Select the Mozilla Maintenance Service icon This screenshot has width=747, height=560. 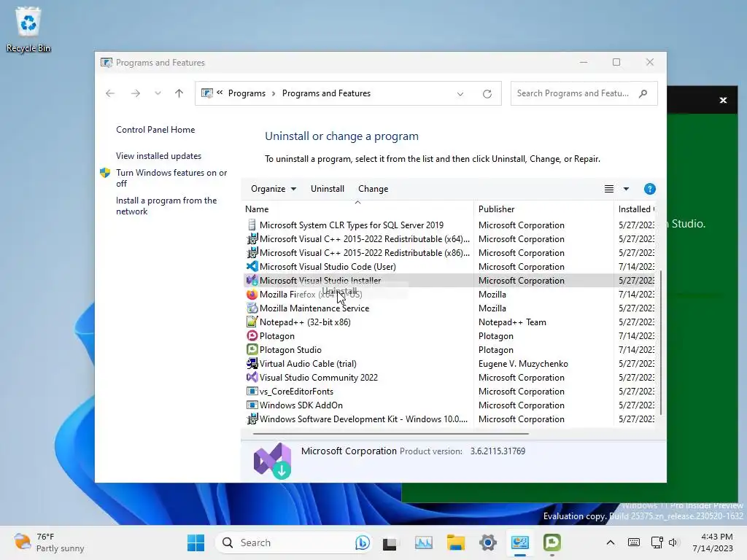click(252, 308)
